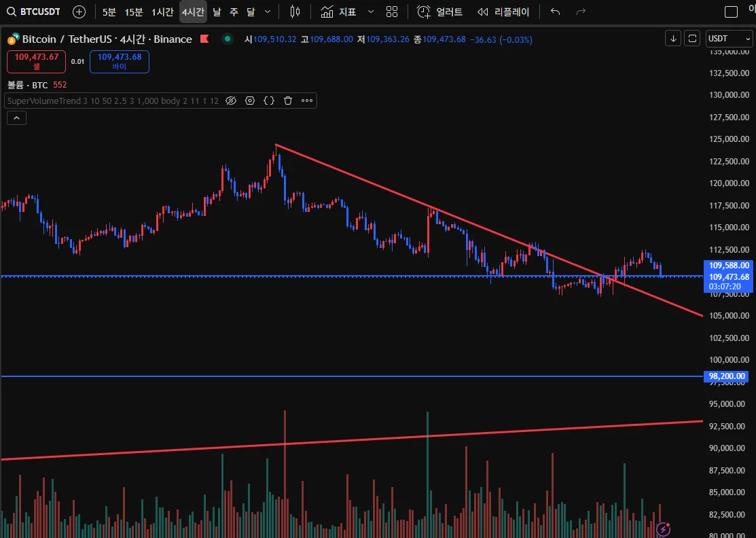Remove the SuperVolumeTrend indicator with the trash icon
This screenshot has width=756, height=538.
click(288, 101)
